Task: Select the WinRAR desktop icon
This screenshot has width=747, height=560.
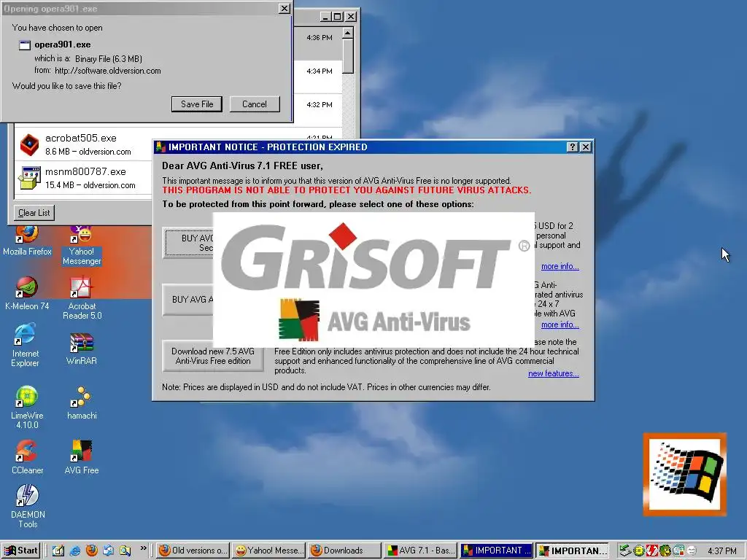Action: [82, 349]
